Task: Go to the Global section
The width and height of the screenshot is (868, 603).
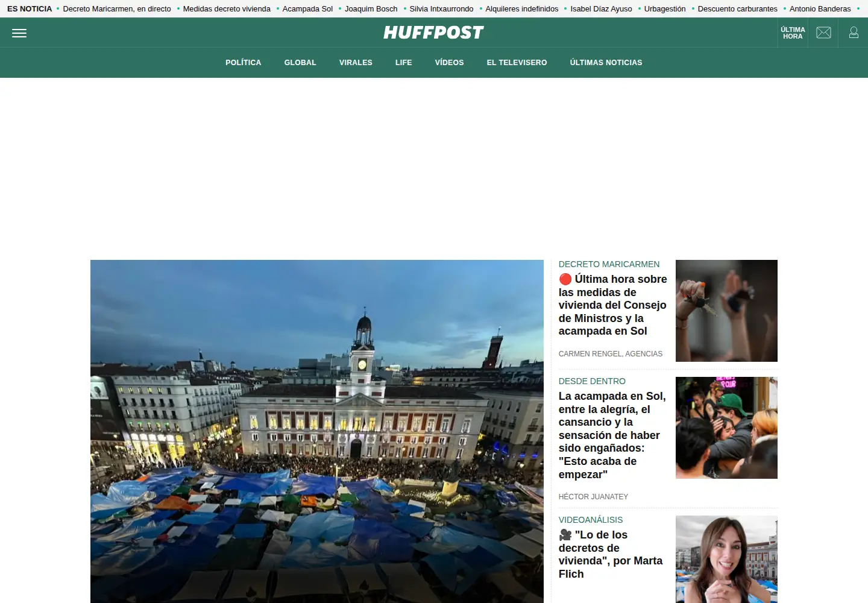Action: tap(300, 63)
